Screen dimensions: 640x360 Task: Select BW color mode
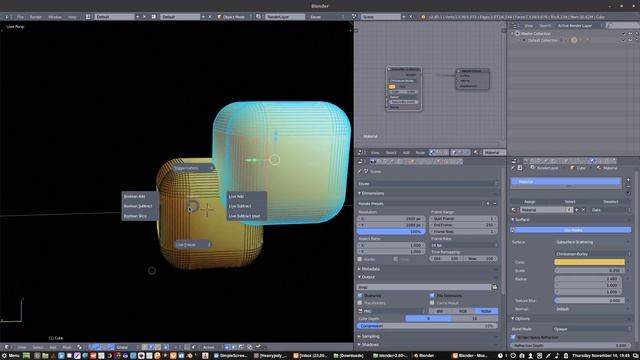click(x=440, y=311)
